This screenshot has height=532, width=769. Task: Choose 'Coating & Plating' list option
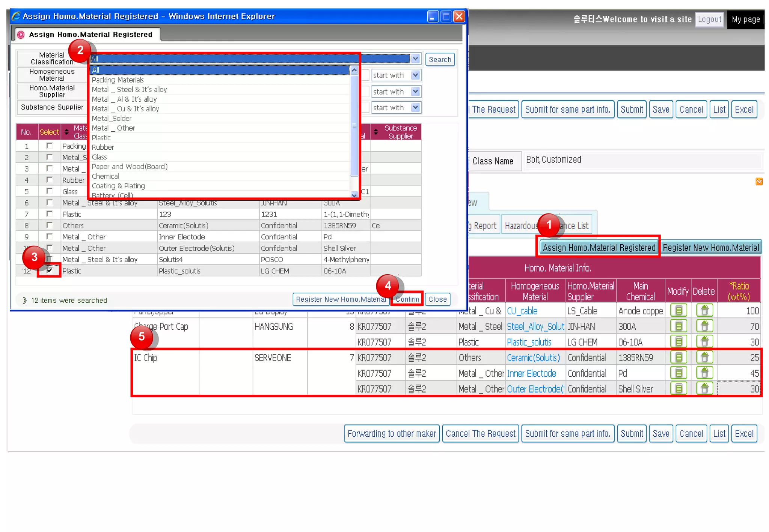[118, 186]
